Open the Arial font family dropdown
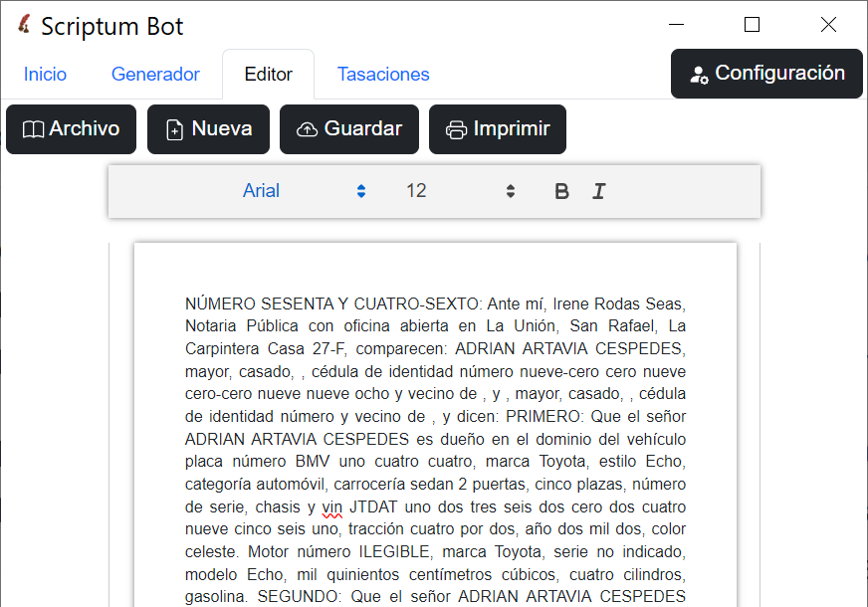 (304, 191)
